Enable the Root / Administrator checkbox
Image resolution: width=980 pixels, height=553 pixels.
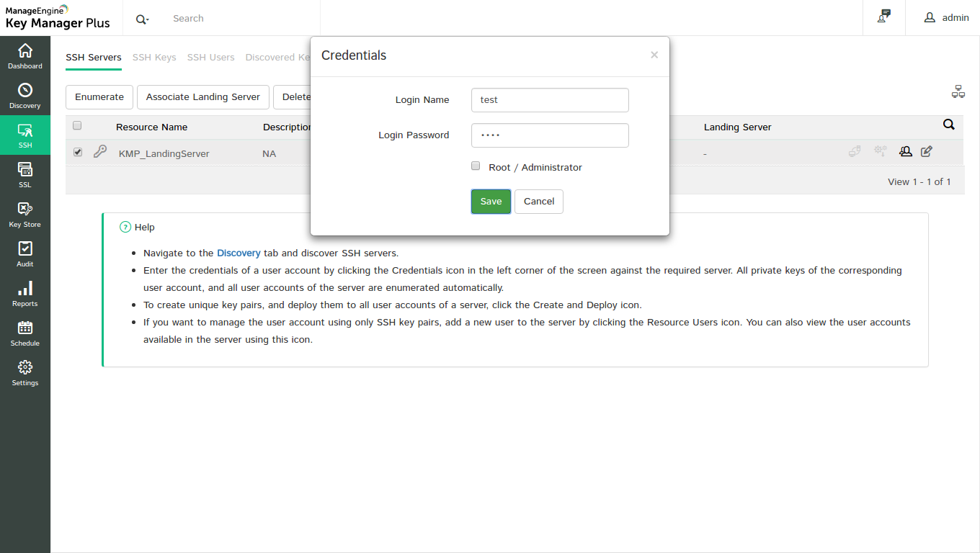[x=476, y=166]
